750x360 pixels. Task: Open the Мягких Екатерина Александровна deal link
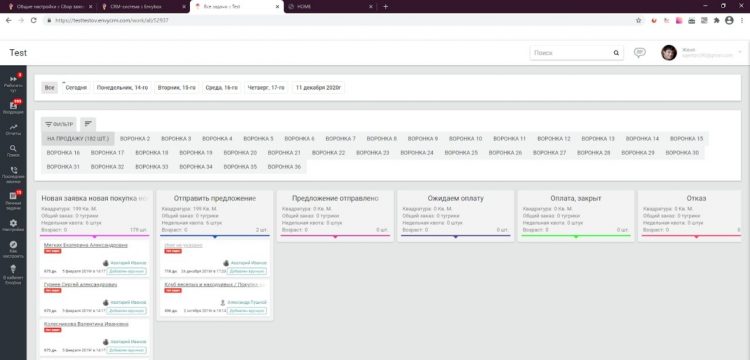pos(86,245)
